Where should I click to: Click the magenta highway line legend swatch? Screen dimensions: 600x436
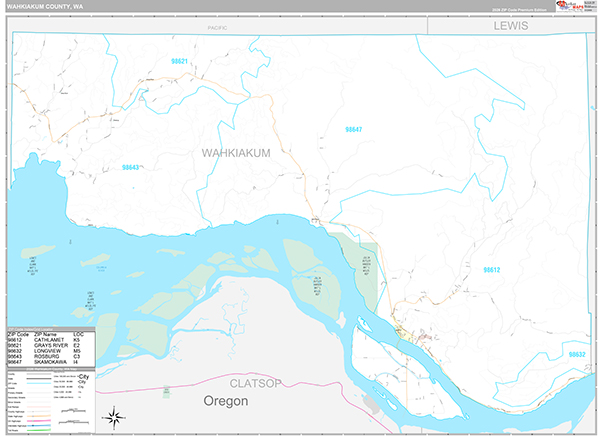click(x=39, y=421)
